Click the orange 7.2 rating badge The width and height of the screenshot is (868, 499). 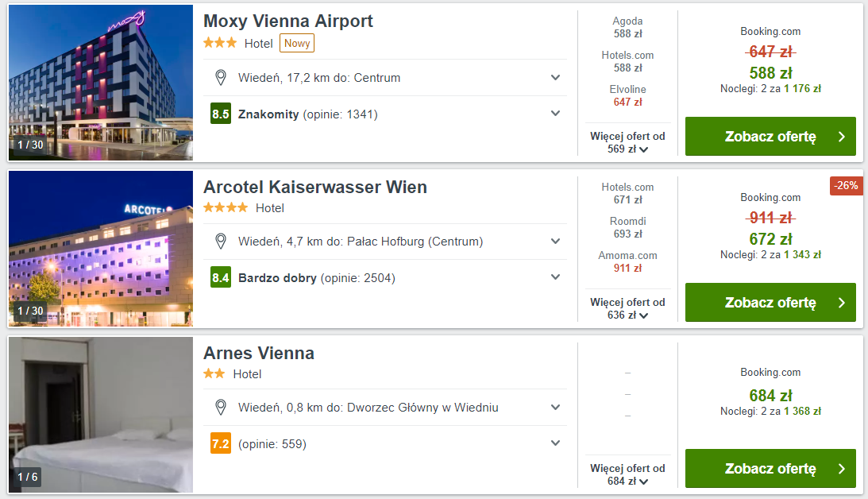221,443
